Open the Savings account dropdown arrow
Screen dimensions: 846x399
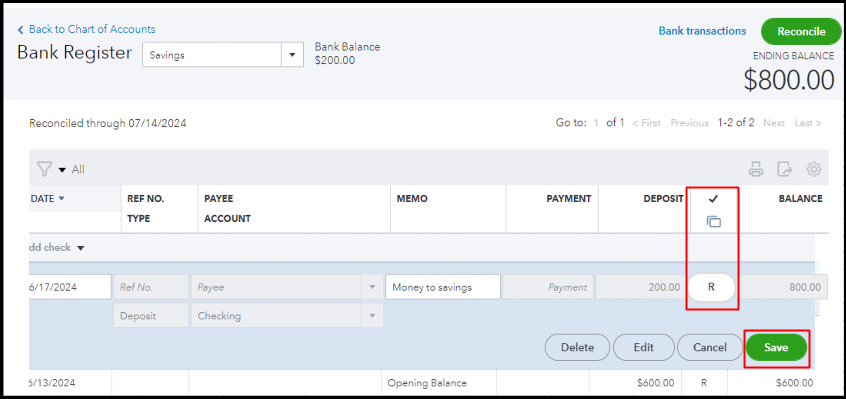pos(292,55)
